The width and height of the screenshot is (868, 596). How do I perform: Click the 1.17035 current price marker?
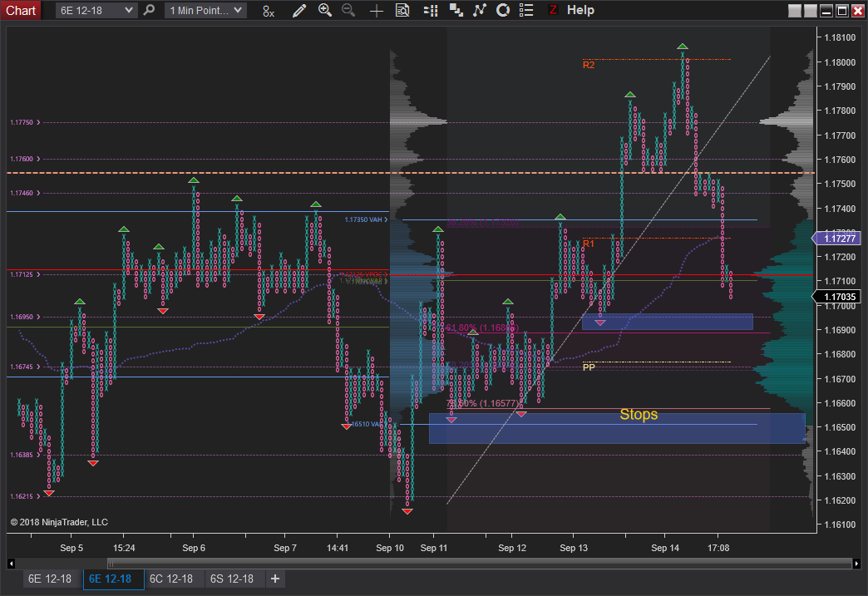tap(836, 297)
